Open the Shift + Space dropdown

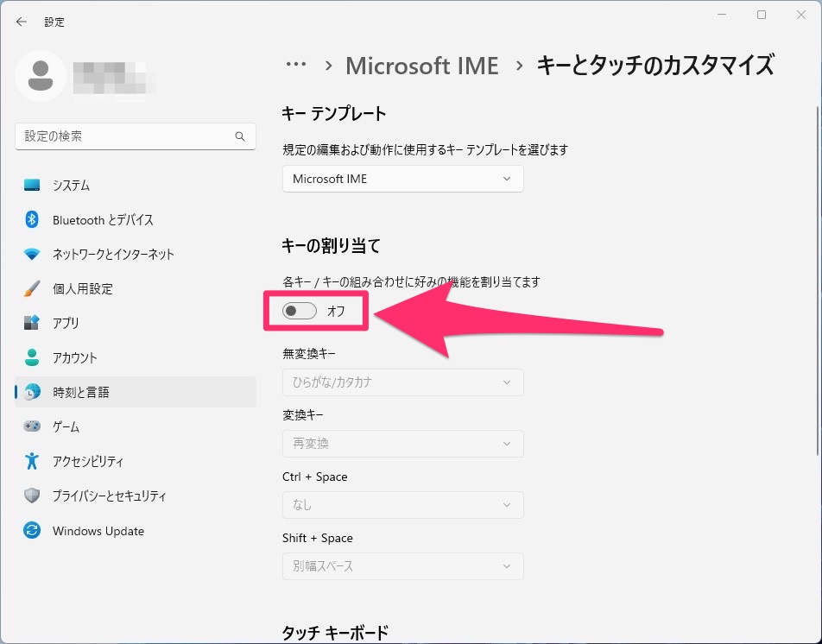pos(402,566)
